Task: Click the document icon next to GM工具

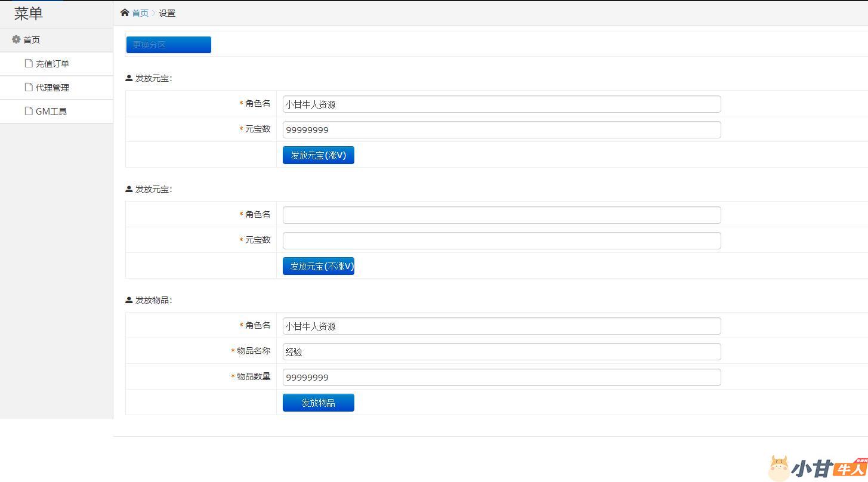Action: (x=29, y=111)
